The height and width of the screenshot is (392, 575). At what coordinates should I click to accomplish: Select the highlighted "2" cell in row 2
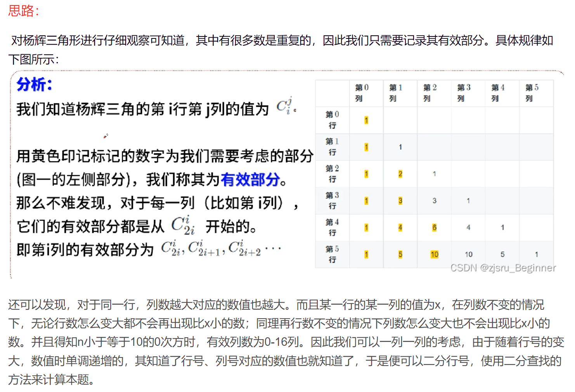pos(400,174)
